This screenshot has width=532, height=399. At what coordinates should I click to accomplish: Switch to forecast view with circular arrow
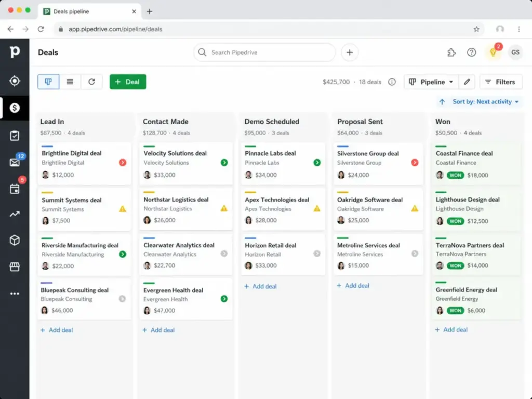coord(91,82)
